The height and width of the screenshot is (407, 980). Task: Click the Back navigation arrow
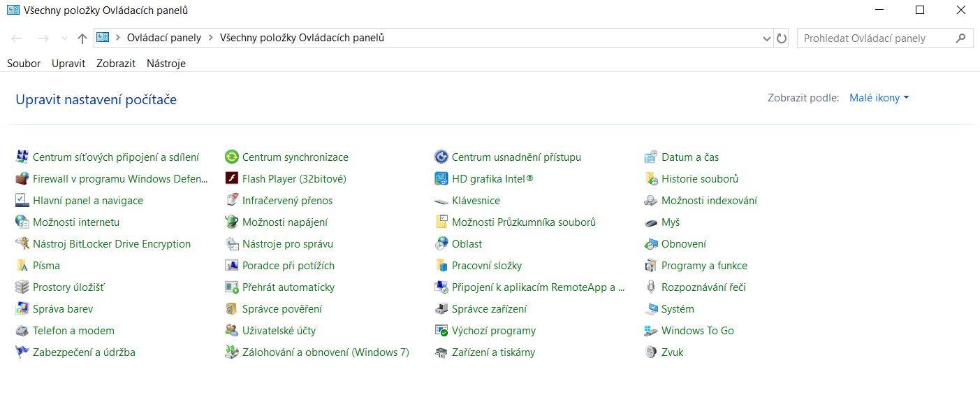click(17, 38)
